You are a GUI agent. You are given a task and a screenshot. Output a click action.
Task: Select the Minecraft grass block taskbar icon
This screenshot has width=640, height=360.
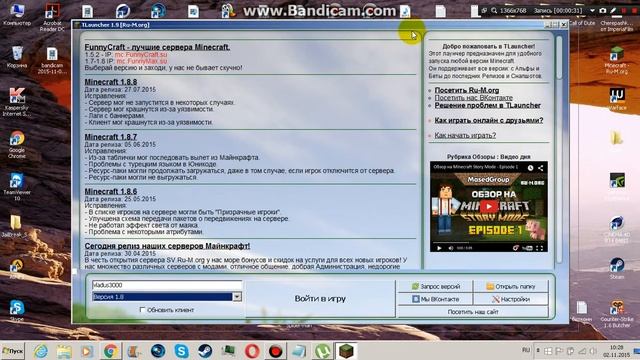coord(346,351)
